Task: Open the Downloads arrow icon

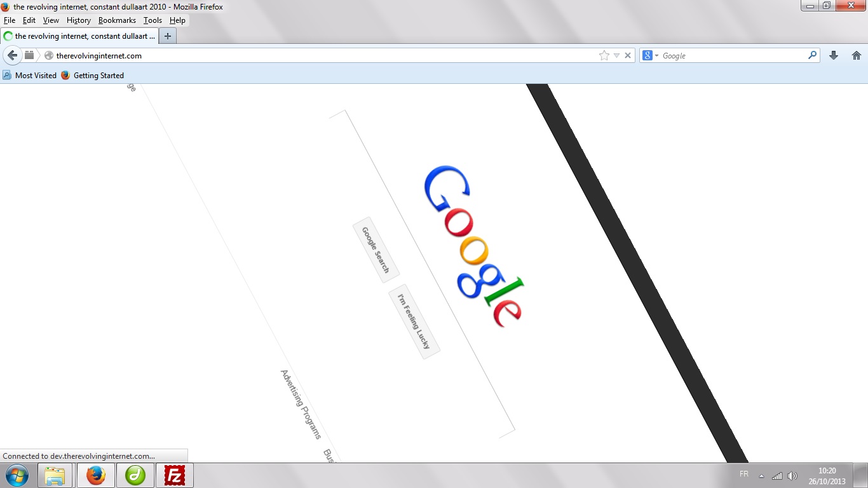Action: tap(834, 56)
